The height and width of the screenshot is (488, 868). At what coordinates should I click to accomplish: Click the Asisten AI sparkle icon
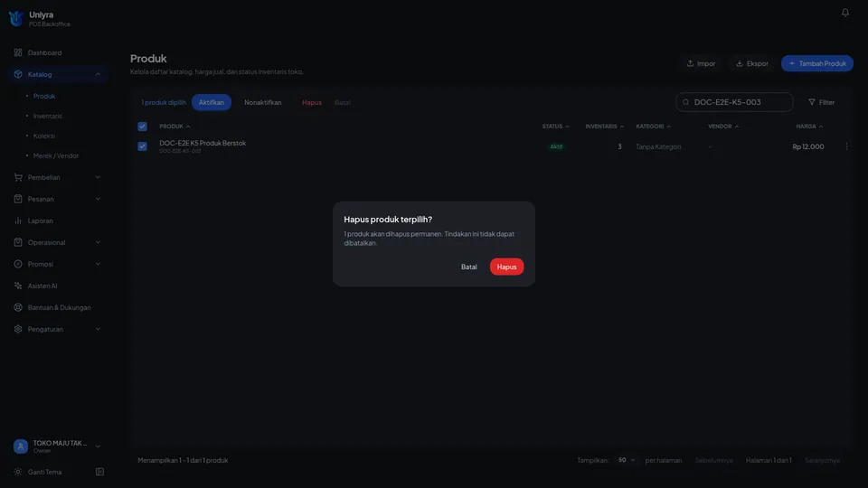pos(18,286)
